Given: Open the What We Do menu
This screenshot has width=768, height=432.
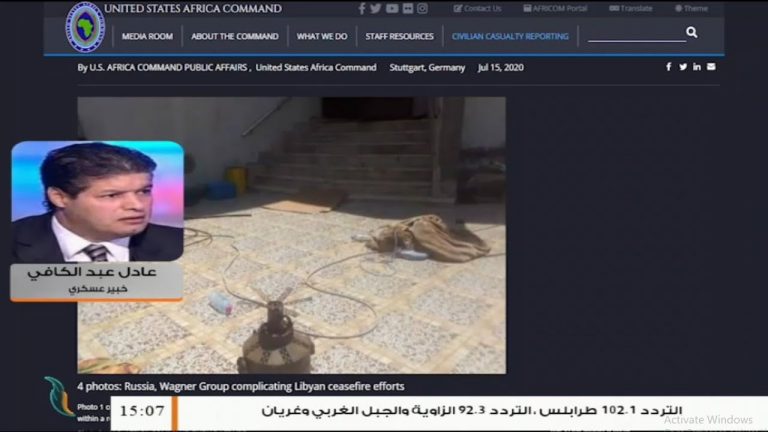Looking at the screenshot, I should [322, 36].
